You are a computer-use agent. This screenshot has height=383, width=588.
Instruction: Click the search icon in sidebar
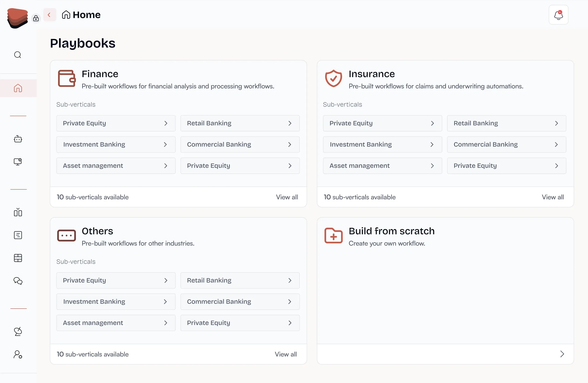(x=17, y=55)
